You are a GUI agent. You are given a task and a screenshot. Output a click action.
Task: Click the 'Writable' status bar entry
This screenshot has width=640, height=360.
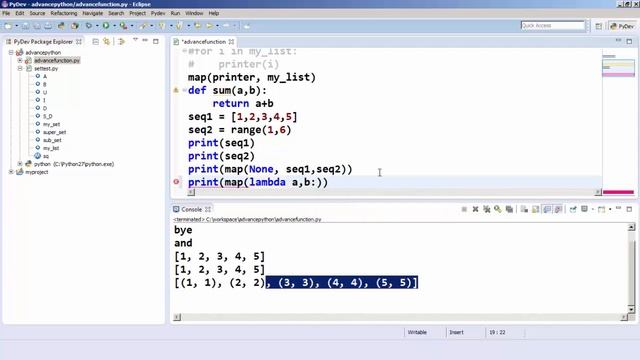tap(417, 332)
